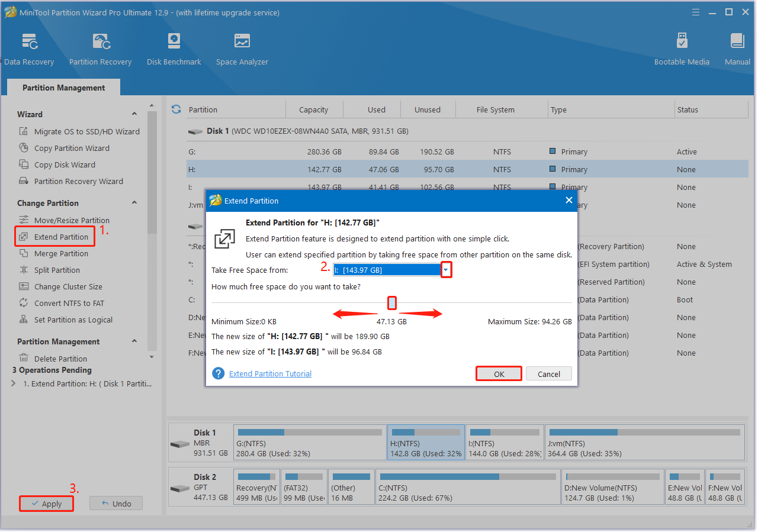Collapse the Change Partition section

(x=134, y=203)
